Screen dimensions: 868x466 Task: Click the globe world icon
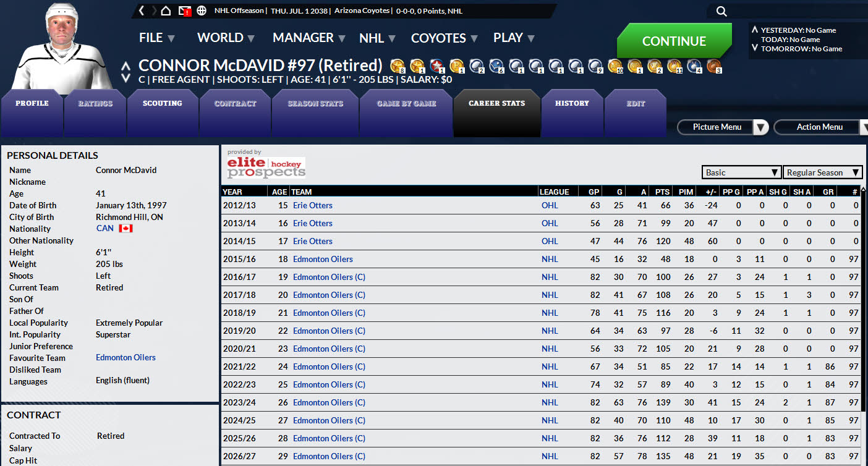click(202, 11)
